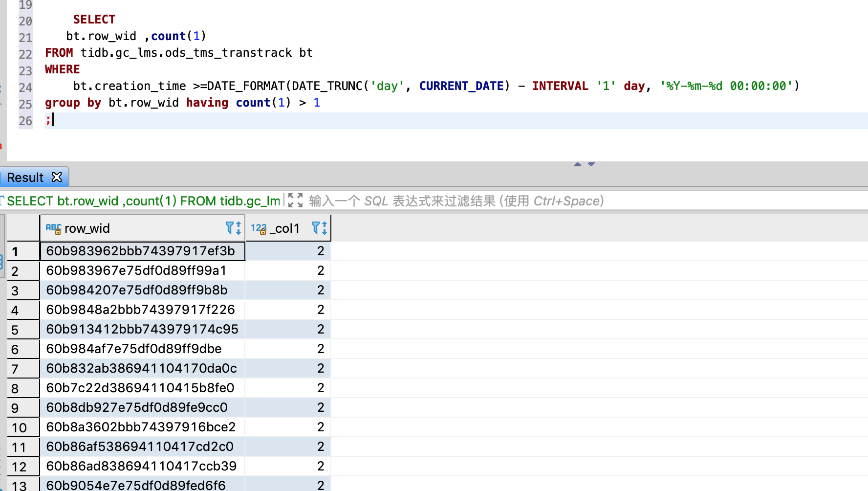Select cell 60b984207e75df0d89ff9b8b
The width and height of the screenshot is (868, 491).
click(x=137, y=290)
